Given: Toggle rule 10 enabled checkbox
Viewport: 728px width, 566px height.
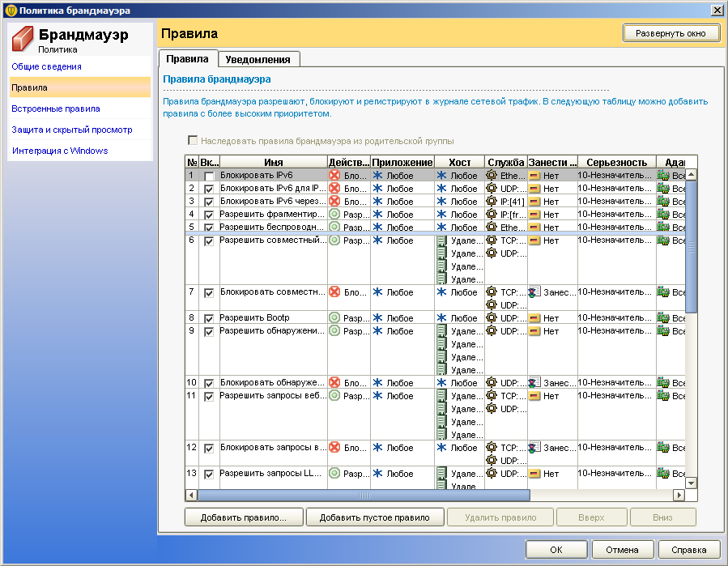Looking at the screenshot, I should click(x=209, y=383).
